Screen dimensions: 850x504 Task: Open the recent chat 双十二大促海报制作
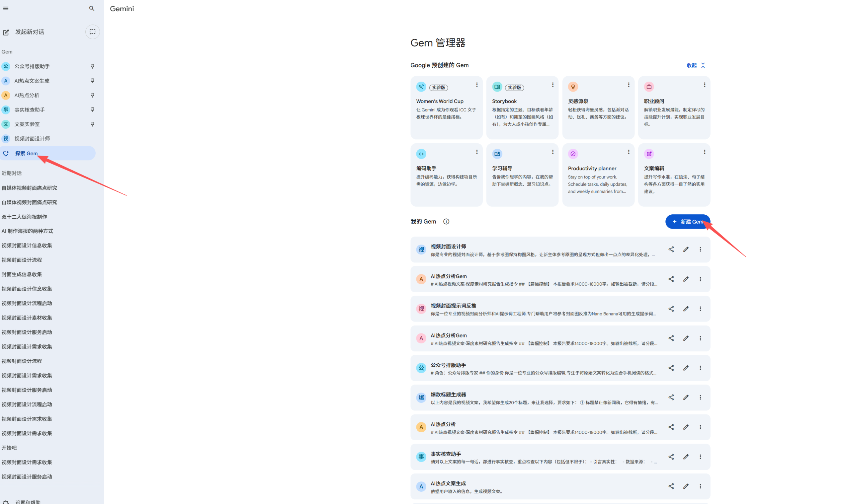point(25,217)
